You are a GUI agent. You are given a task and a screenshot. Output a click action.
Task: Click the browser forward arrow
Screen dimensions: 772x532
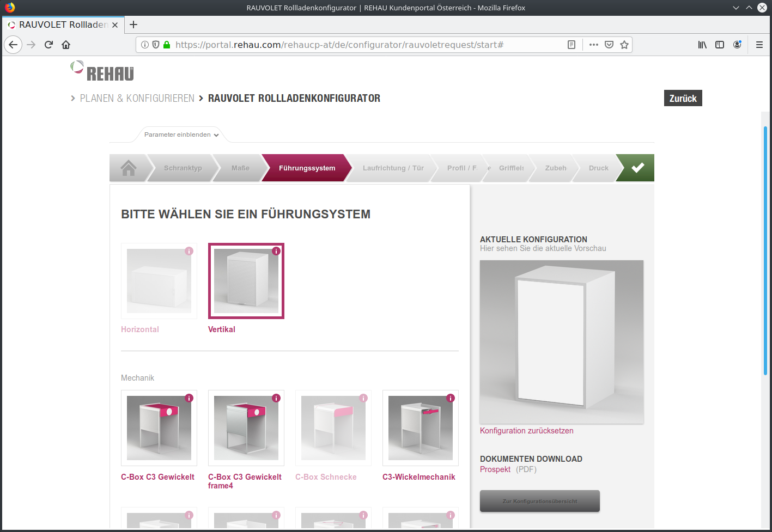[31, 45]
